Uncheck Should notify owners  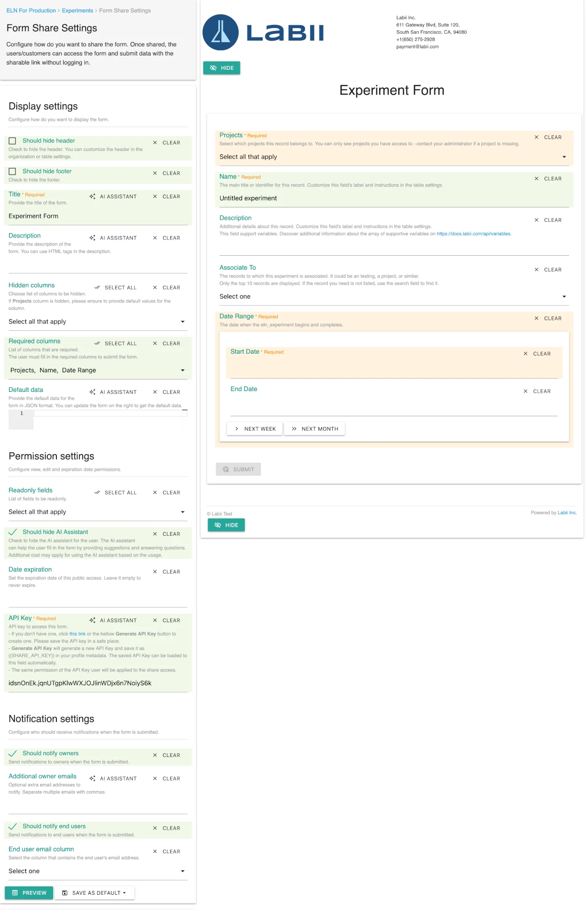[x=13, y=754]
